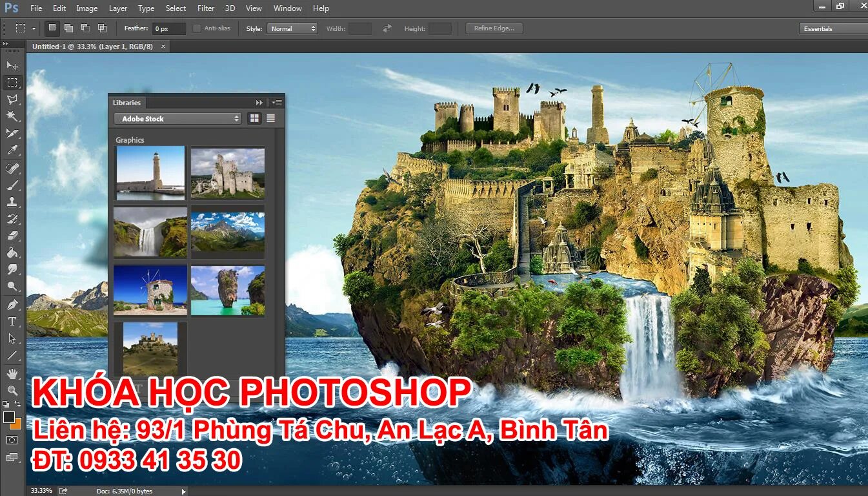The height and width of the screenshot is (496, 868).
Task: Toggle the Anti-alias checkbox
Action: [x=197, y=28]
